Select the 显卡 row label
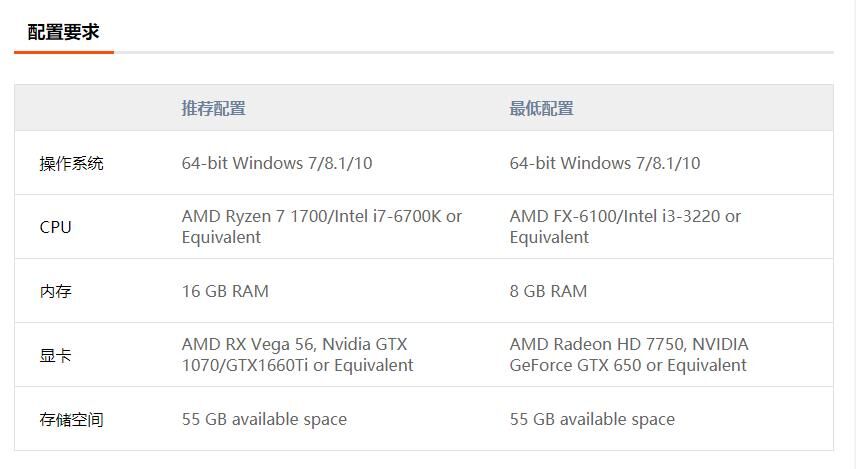This screenshot has width=856, height=469. 56,355
